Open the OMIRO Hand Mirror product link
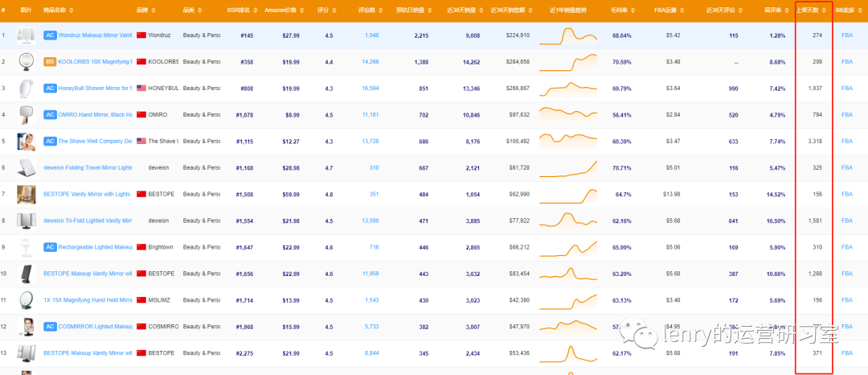 tap(95, 114)
